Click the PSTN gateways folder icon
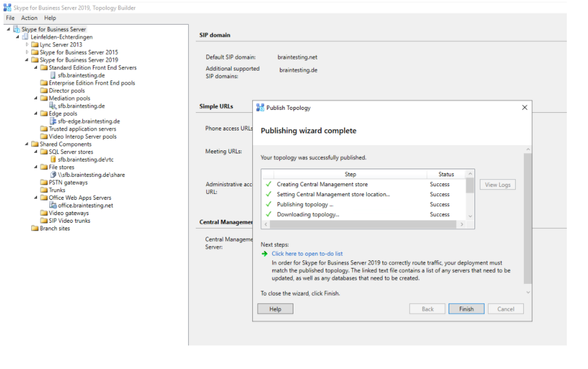Screen dimensions: 588x369 [44, 183]
